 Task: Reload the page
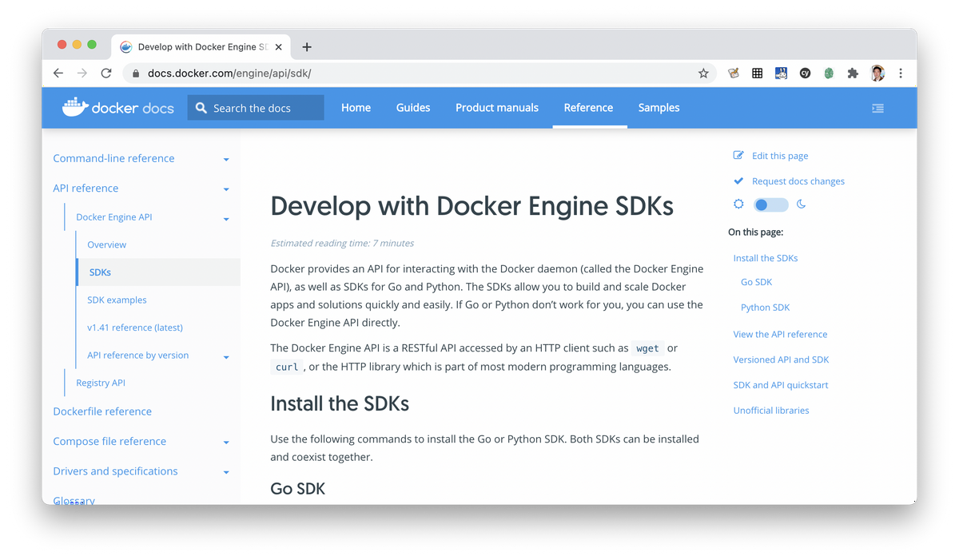[x=106, y=73]
